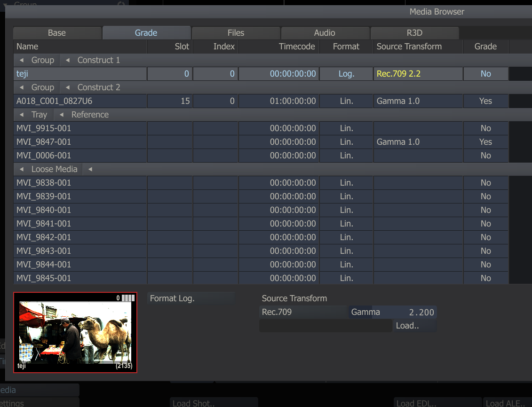
Task: Switch to the Base tab
Action: coord(57,33)
